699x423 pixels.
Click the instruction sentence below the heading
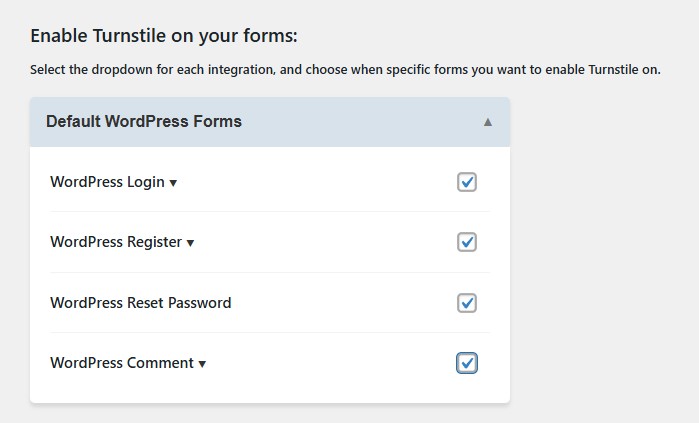(x=345, y=70)
